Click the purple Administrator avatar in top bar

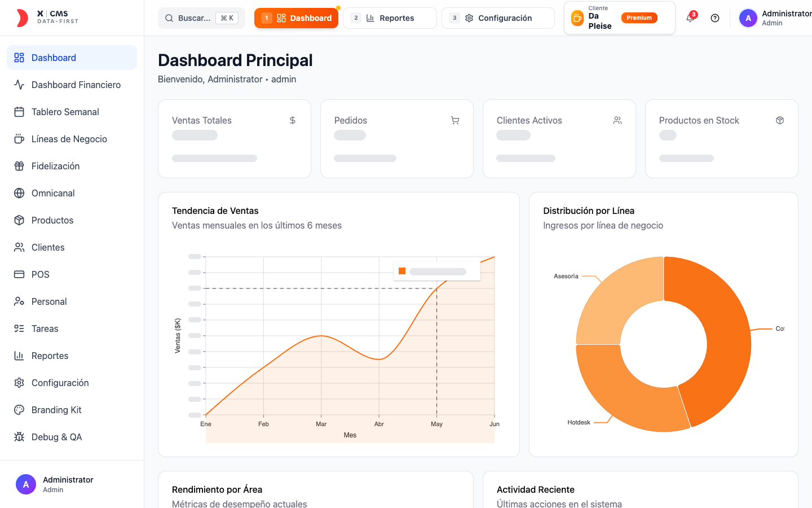click(748, 18)
